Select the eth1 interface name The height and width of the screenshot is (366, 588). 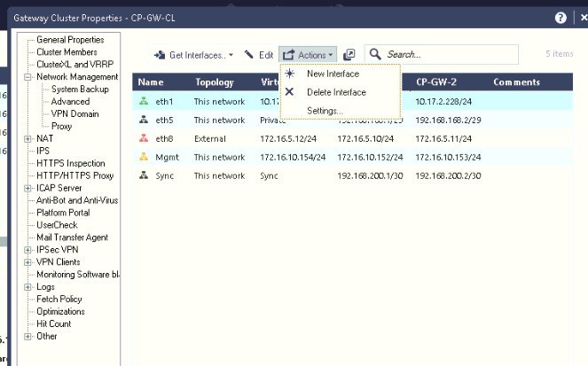pyautogui.click(x=164, y=102)
